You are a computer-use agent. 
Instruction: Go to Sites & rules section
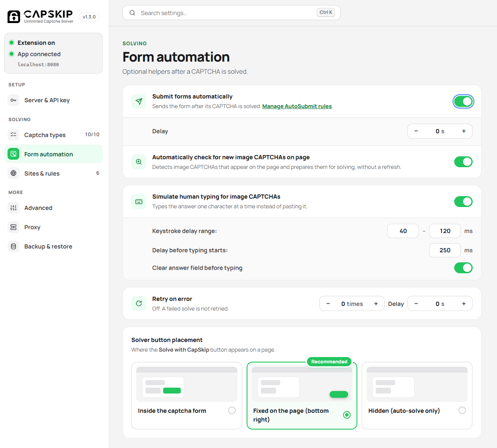point(53,173)
